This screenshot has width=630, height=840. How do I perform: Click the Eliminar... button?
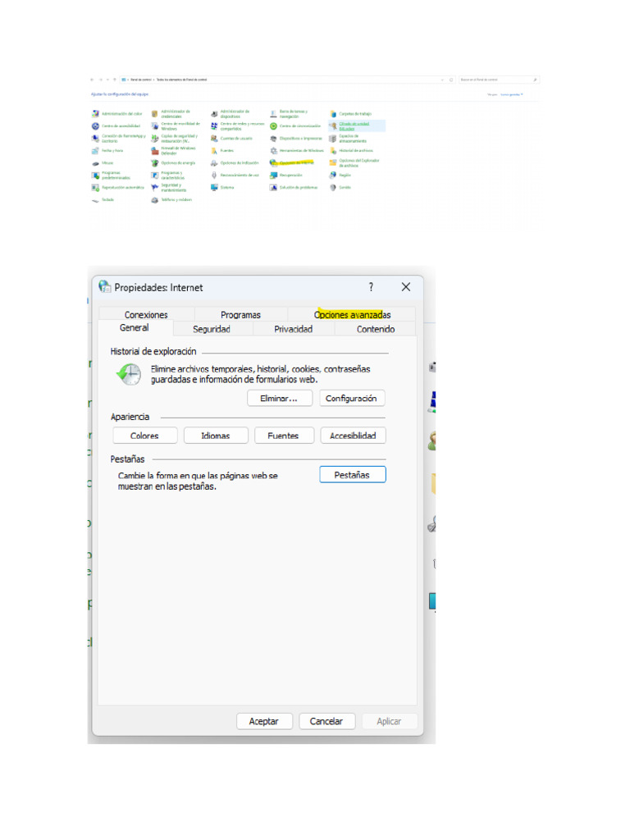click(280, 398)
